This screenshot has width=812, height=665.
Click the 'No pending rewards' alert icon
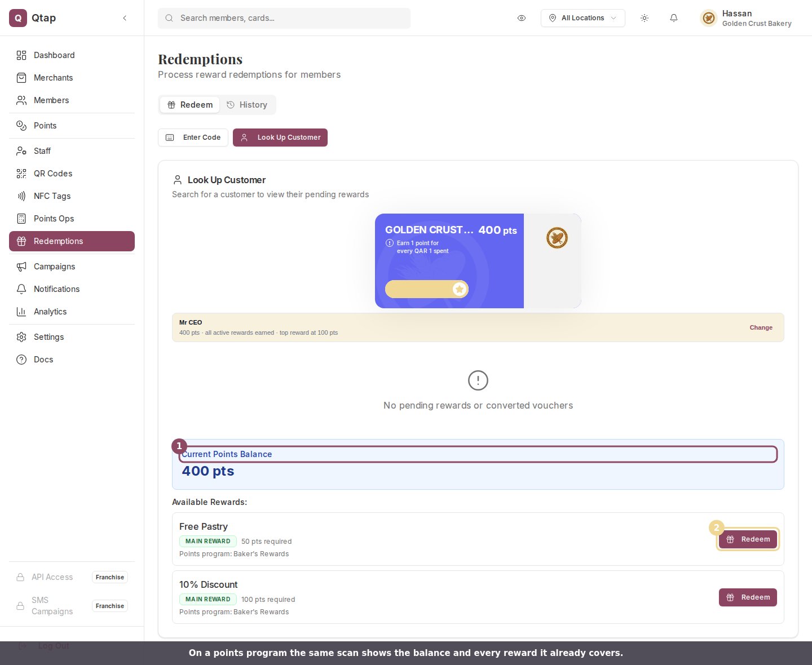pyautogui.click(x=478, y=380)
